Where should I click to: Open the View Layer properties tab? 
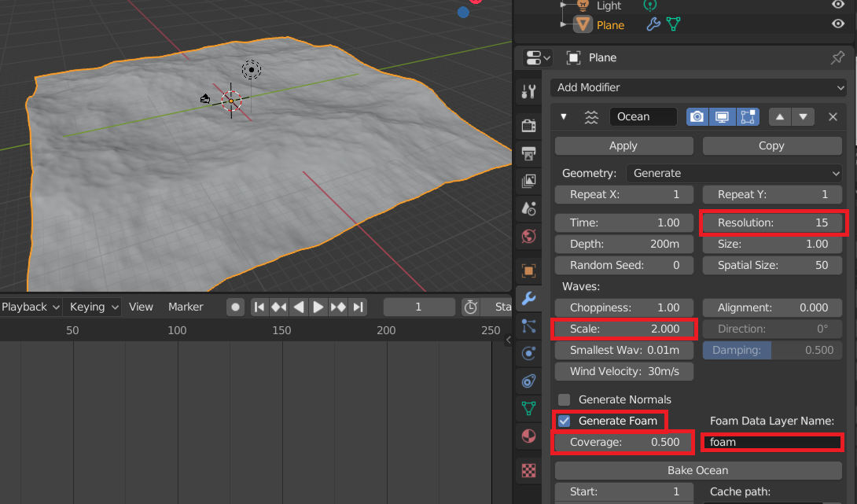click(528, 181)
